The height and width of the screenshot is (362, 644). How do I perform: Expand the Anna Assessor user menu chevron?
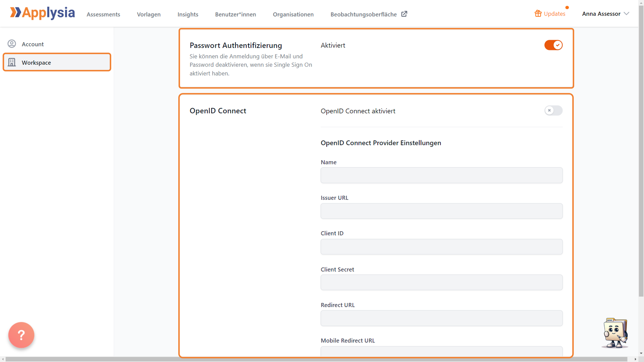point(626,13)
